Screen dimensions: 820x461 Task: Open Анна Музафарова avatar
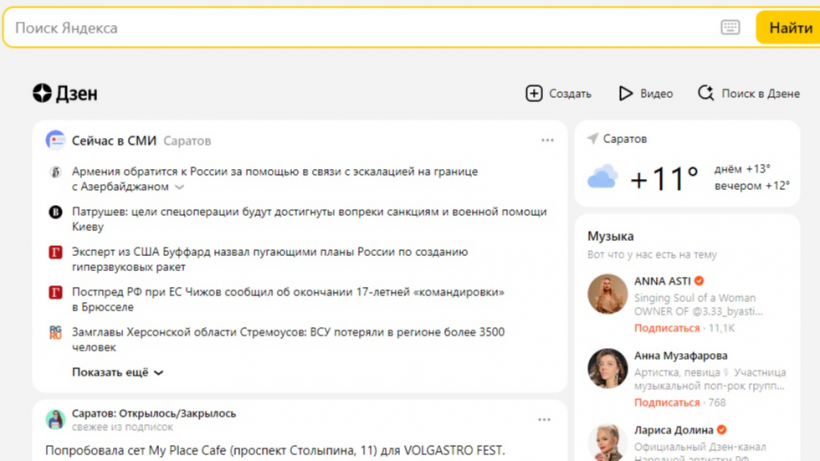tap(607, 368)
